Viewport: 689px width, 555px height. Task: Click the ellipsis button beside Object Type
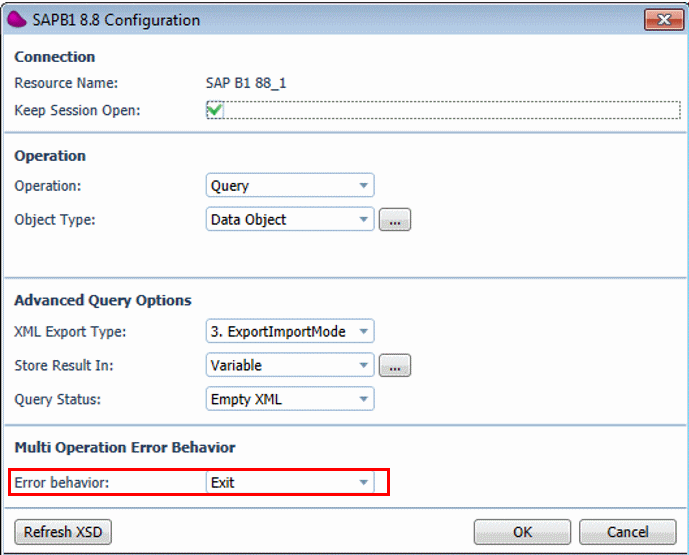pos(395,221)
